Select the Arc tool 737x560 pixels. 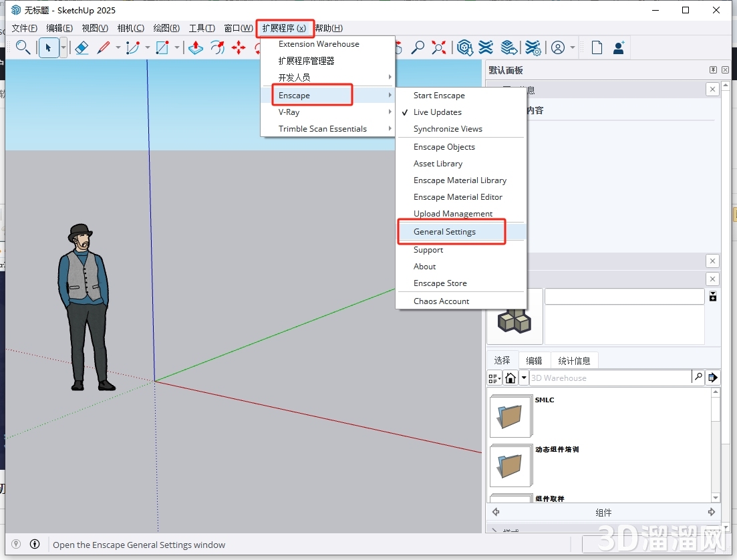coord(133,47)
